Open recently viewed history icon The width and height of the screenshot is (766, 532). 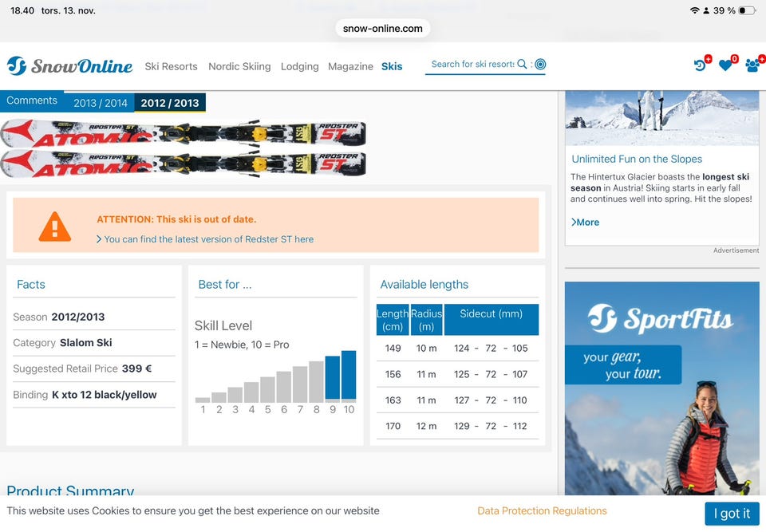click(701, 64)
